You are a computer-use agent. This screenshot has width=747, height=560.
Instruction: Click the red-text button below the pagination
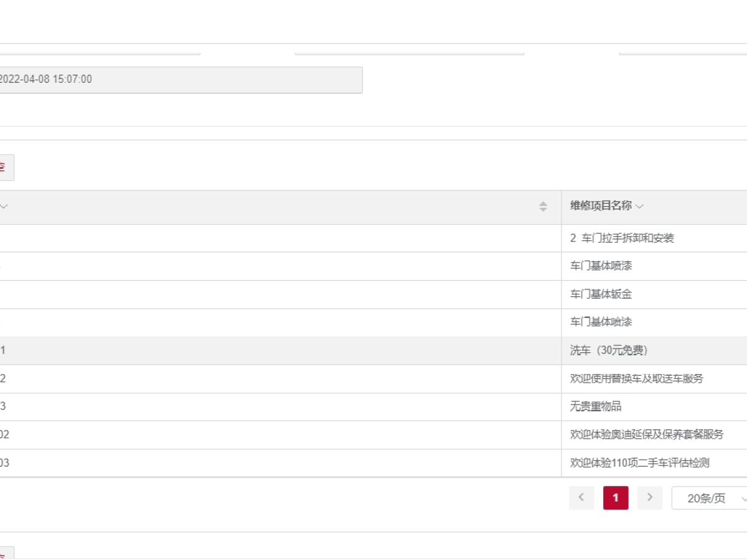pyautogui.click(x=5, y=553)
